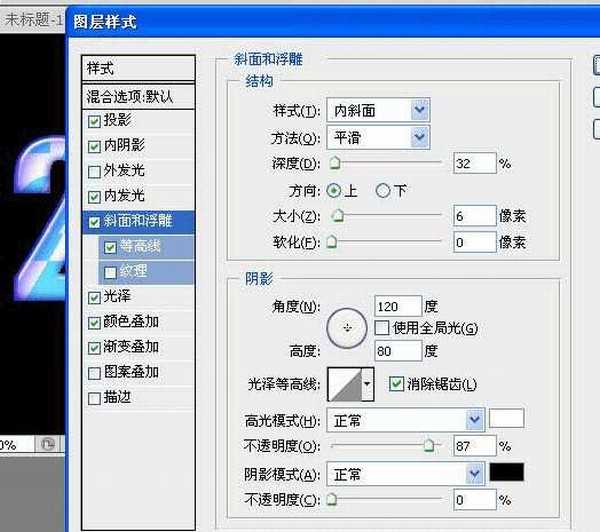The image size is (600, 532).
Task: Click the 深度 value field showing 32
Action: coord(474,163)
